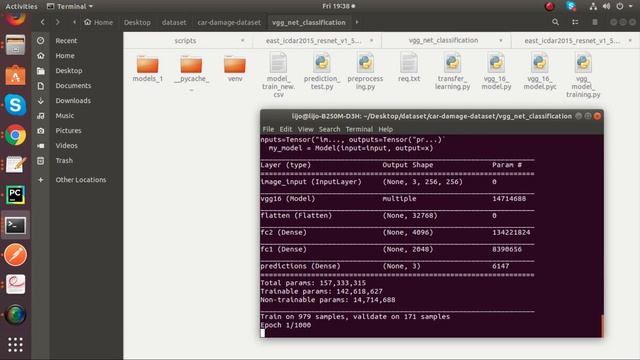Click car-damage-dataset in the path bar
This screenshot has height=360, width=640.
pos(229,22)
